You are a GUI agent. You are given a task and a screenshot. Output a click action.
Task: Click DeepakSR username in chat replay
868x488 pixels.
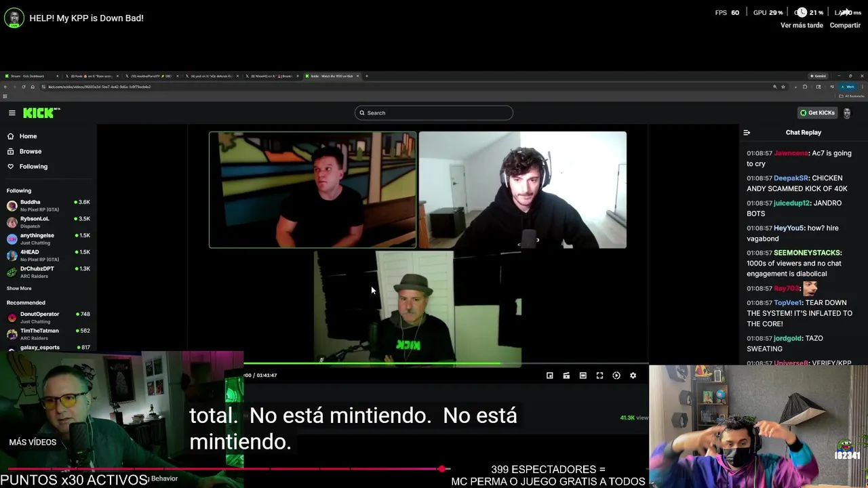pyautogui.click(x=791, y=178)
